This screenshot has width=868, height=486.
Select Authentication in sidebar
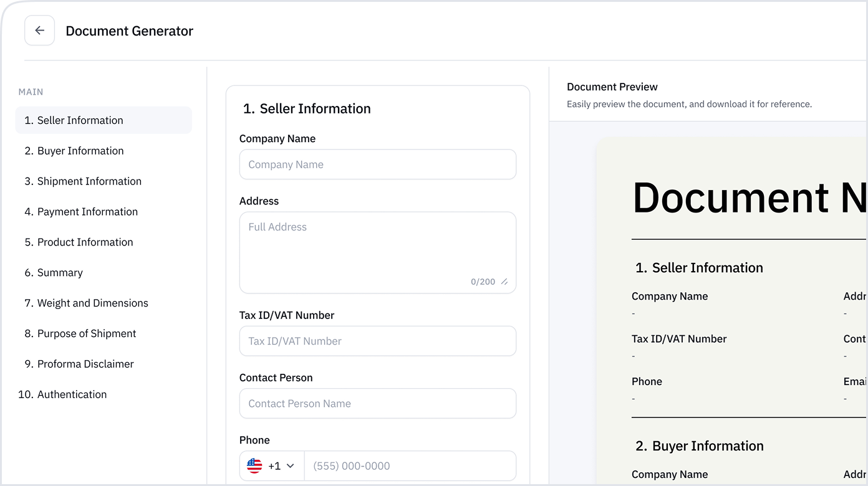pos(72,395)
